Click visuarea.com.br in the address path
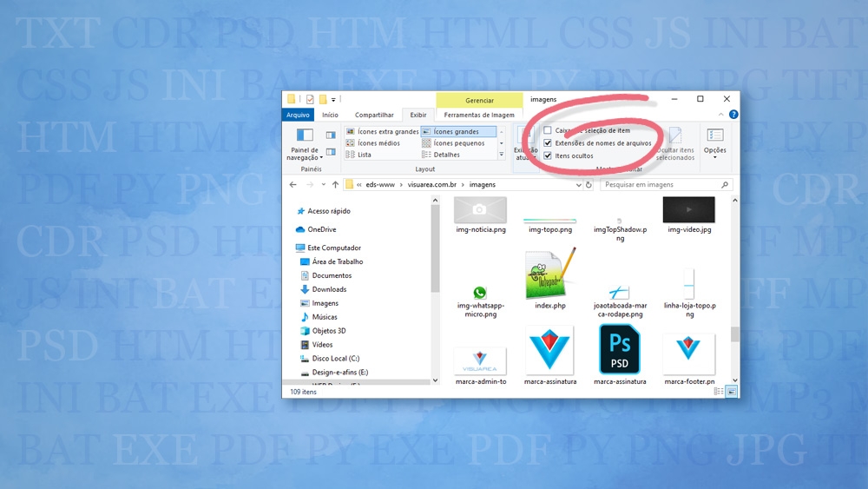Screen dimensions: 868x489 click(x=431, y=185)
